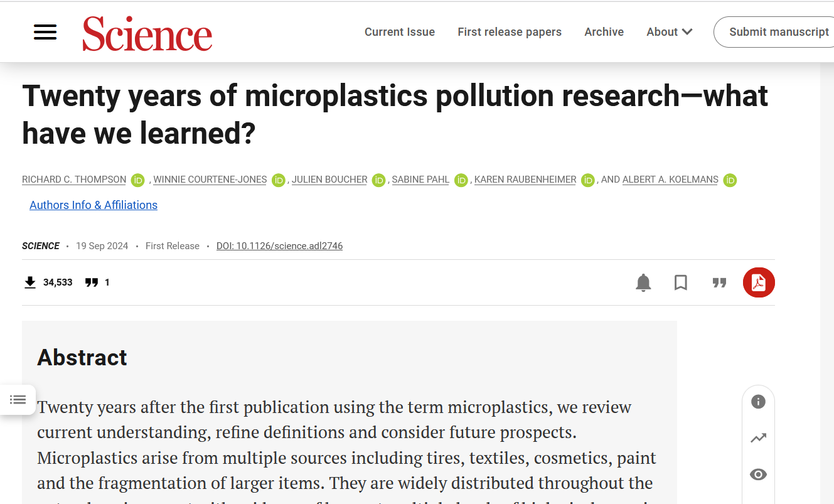Open the Archive menu item
Viewport: 834px width, 504px height.
click(x=604, y=32)
